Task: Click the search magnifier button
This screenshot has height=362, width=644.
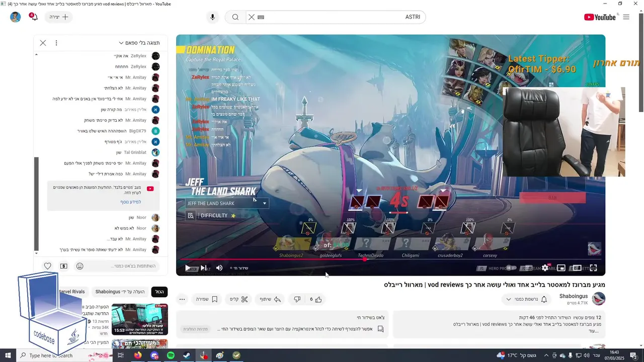Action: click(235, 17)
